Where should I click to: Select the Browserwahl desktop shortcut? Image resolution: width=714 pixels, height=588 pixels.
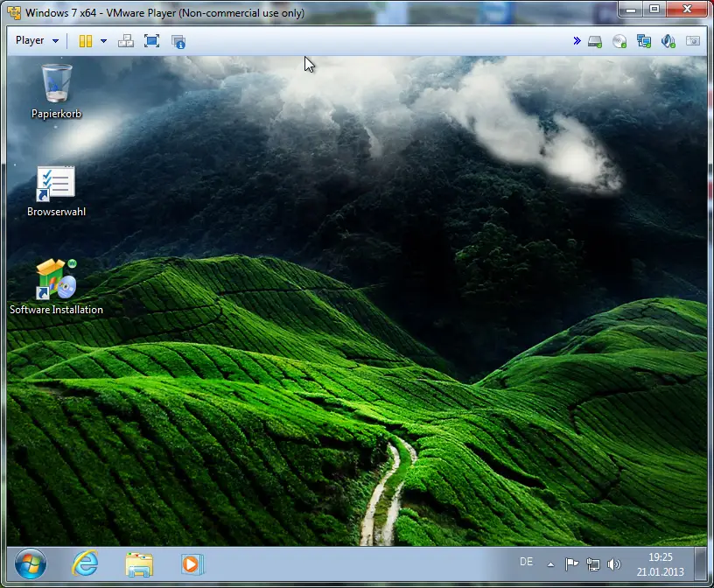tap(56, 192)
